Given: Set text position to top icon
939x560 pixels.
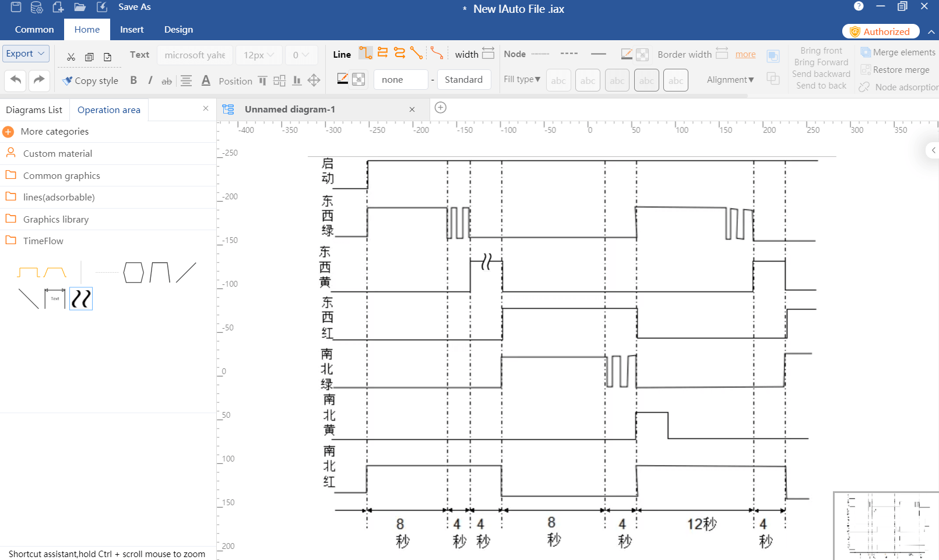Looking at the screenshot, I should point(262,80).
